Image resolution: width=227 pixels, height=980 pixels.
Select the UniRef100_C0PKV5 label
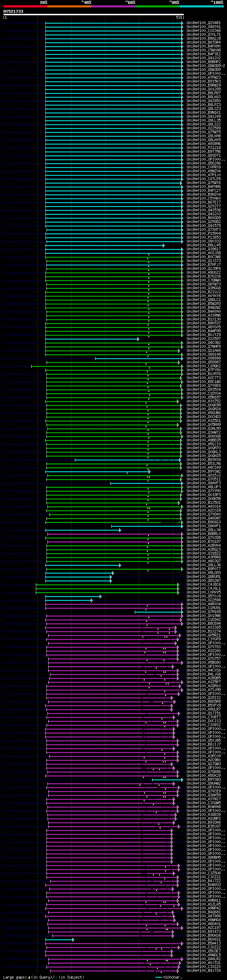pyautogui.click(x=203, y=592)
